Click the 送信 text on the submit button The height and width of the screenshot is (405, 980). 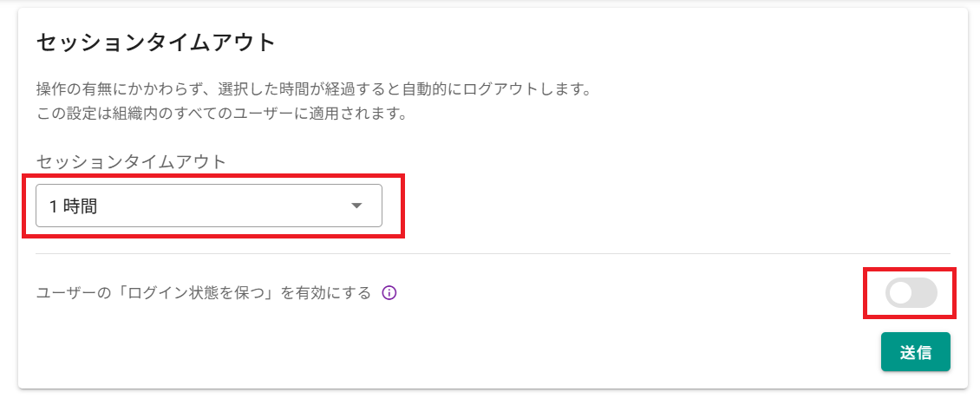[x=915, y=352]
